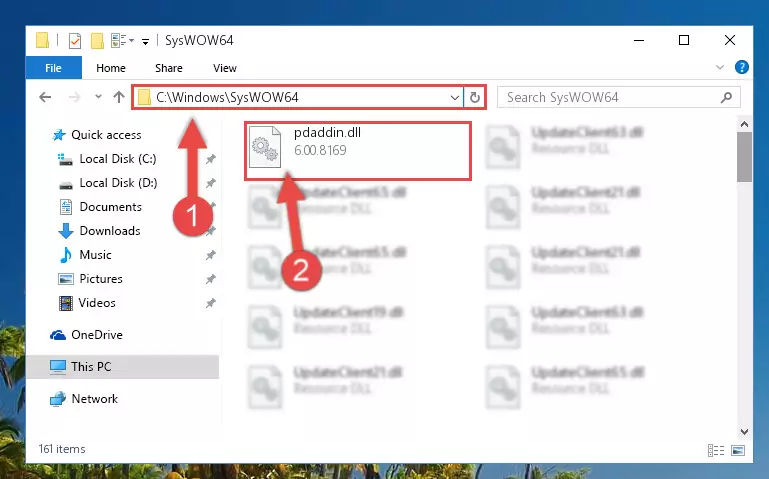Switch to the Share ribbon tab

169,68
